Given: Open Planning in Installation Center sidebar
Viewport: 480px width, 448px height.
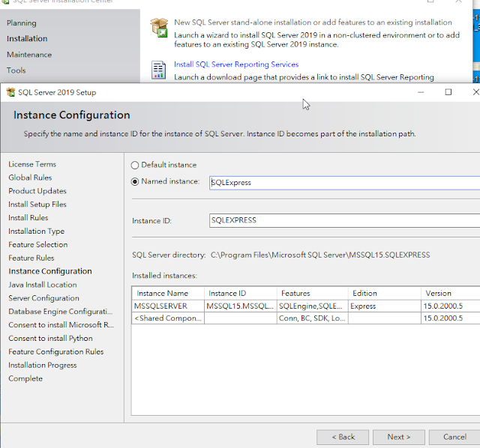Looking at the screenshot, I should pos(22,23).
